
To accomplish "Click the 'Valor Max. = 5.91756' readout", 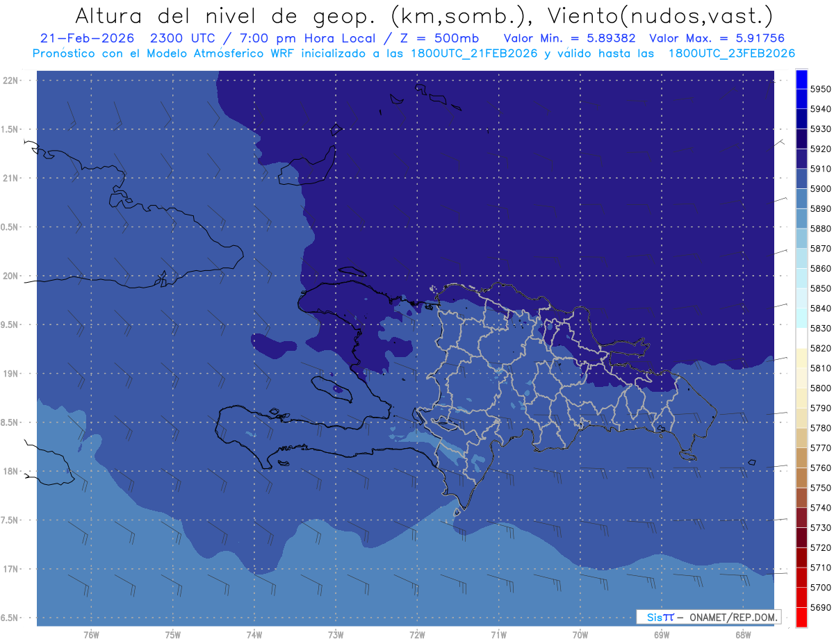I will [x=717, y=38].
